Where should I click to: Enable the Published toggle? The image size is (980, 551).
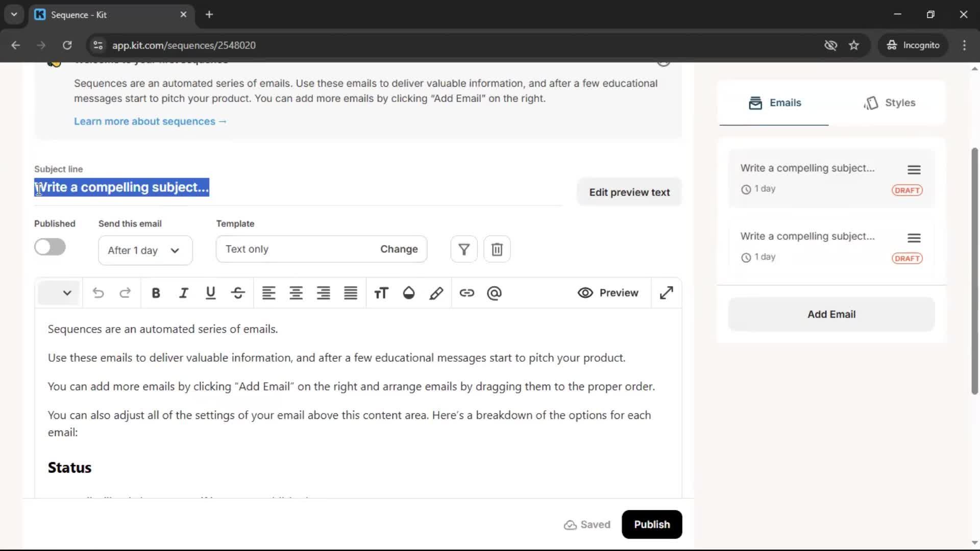(50, 246)
